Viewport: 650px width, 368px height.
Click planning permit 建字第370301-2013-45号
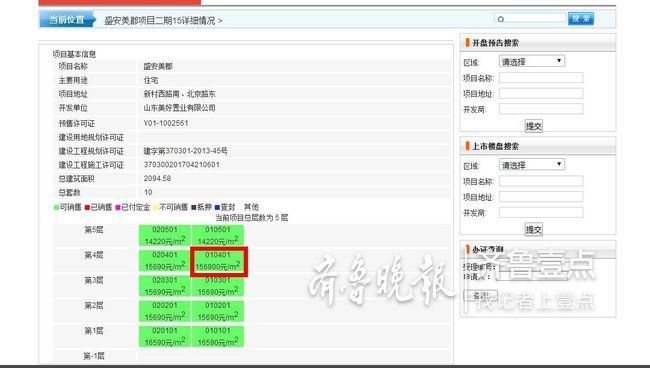point(185,151)
